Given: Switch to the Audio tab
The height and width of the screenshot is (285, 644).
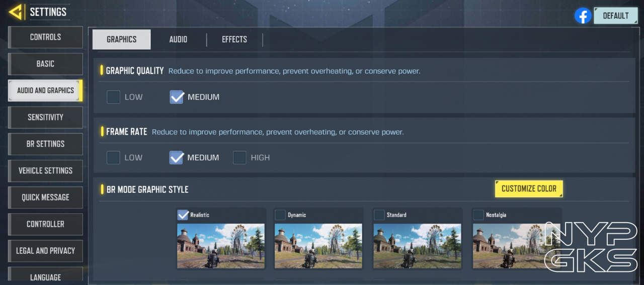Looking at the screenshot, I should (x=178, y=39).
